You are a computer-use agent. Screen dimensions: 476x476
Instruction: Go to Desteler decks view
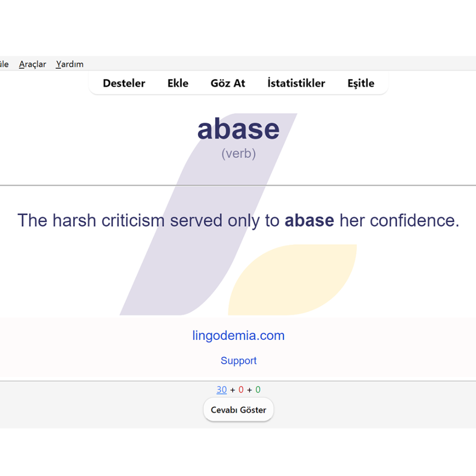click(x=124, y=83)
